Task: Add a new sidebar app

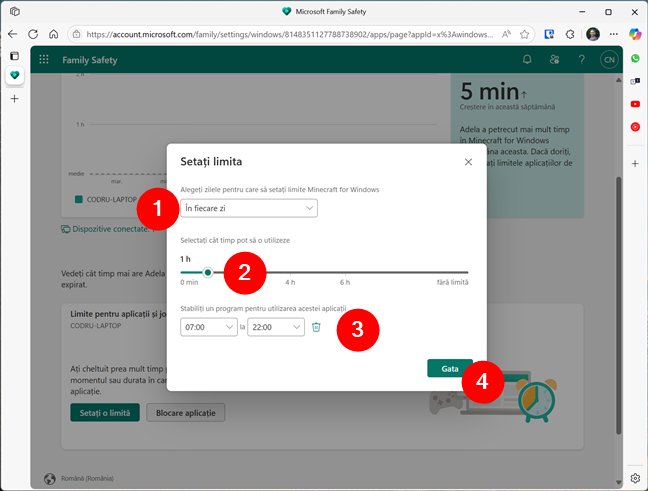Action: pos(635,164)
